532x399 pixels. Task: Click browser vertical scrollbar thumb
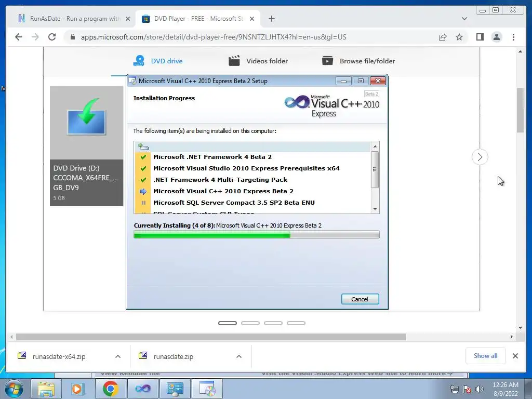point(520,110)
